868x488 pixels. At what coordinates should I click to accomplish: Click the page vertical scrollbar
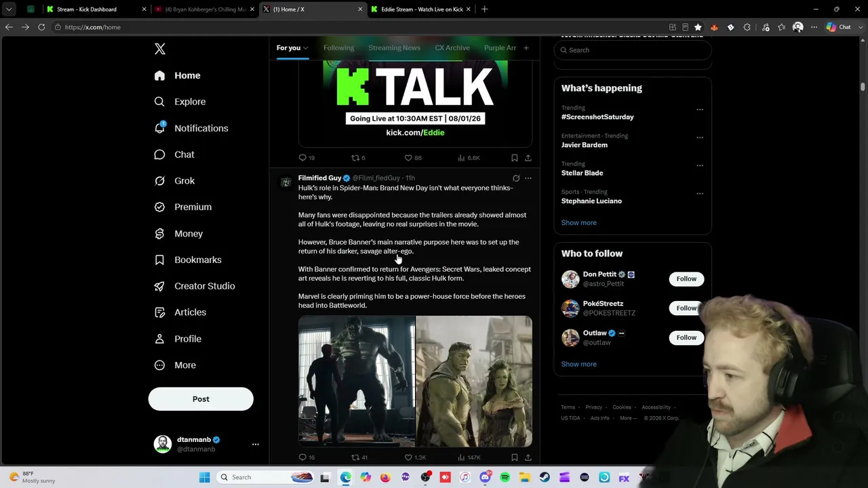pos(863,87)
